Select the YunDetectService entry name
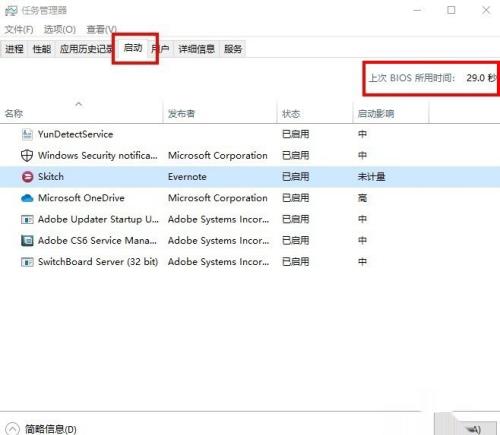Screen dimensions: 500x435 click(x=75, y=134)
